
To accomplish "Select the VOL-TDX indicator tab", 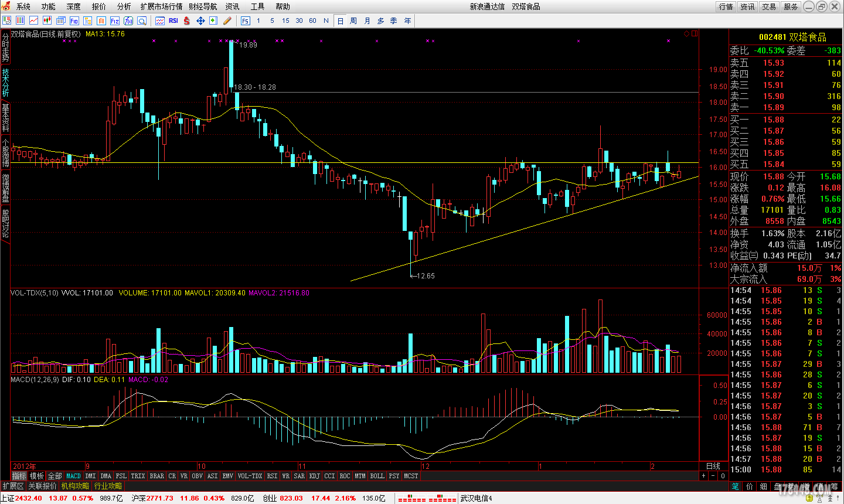I will pos(250,476).
